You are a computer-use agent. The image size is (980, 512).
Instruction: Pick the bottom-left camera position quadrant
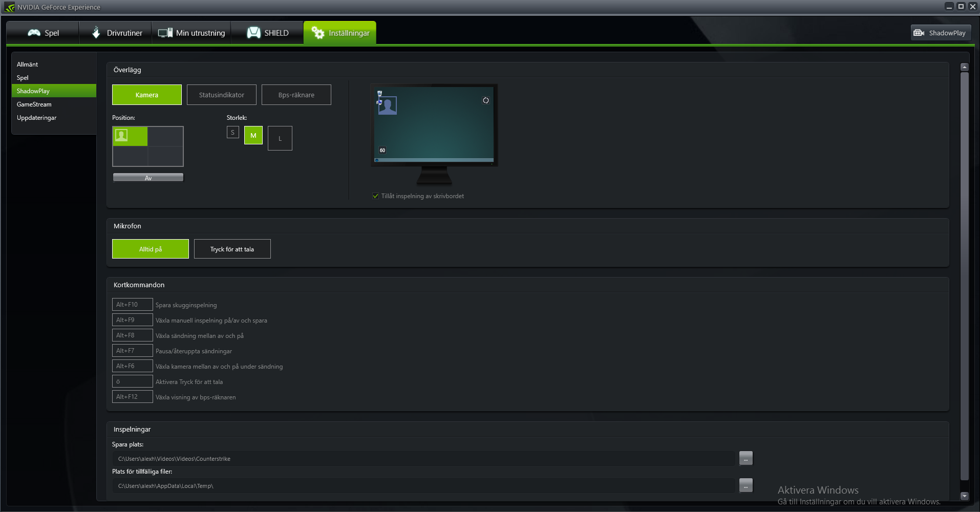pyautogui.click(x=130, y=156)
